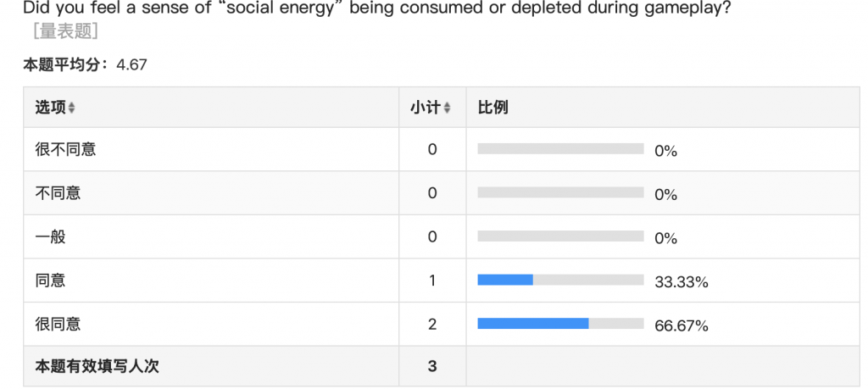The image size is (868, 389).
Task: Click the empty progress bar for 很不同意
Action: 560,149
